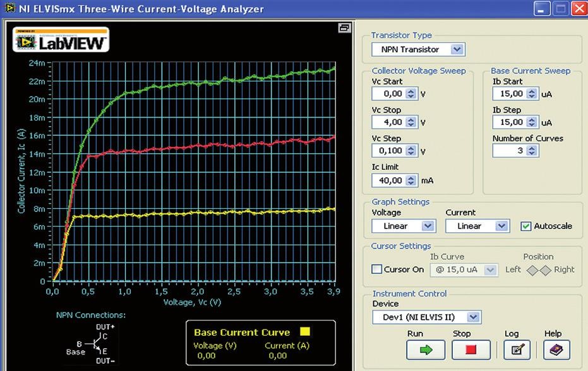This screenshot has width=588, height=371.
Task: Click the 'NPN Connections:' label
Action: (x=91, y=315)
